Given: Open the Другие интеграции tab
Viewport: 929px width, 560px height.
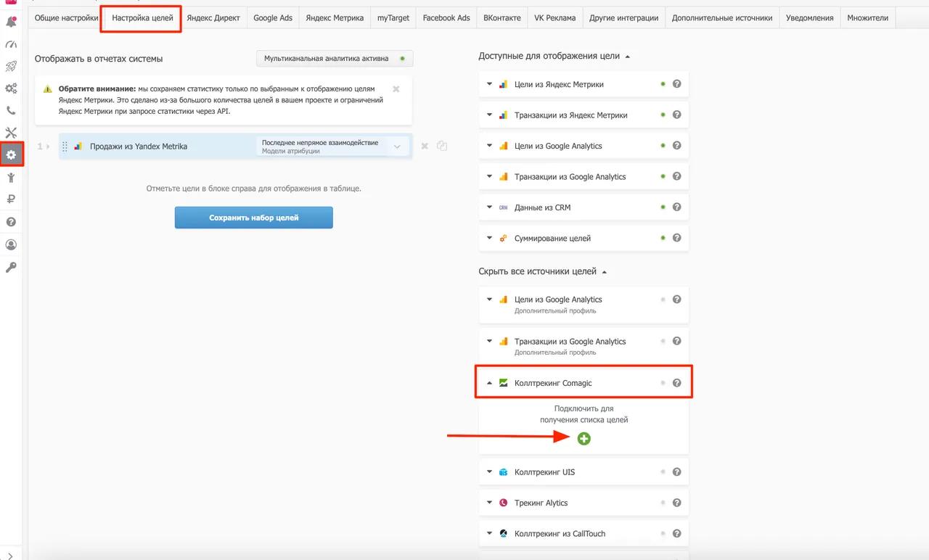Looking at the screenshot, I should coord(624,17).
